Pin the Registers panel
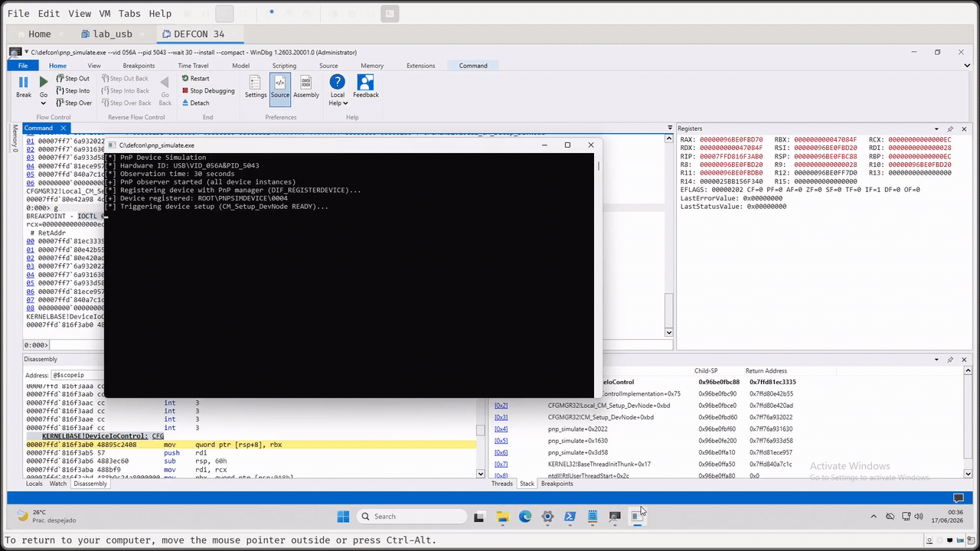 click(x=950, y=129)
